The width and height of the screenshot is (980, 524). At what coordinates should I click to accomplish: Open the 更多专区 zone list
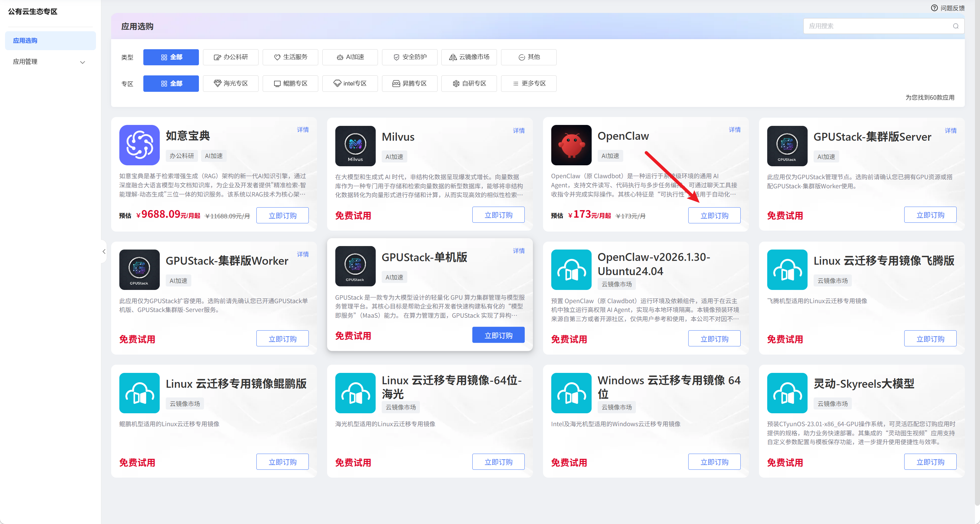(x=529, y=83)
